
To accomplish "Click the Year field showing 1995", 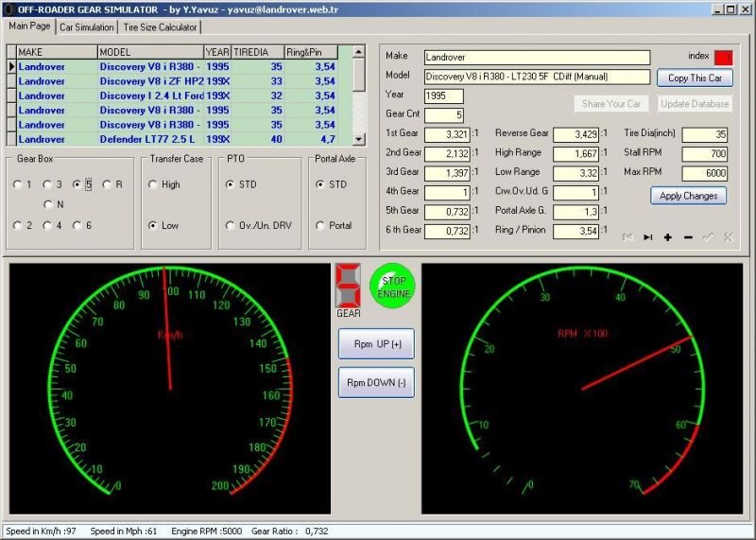I will 444,96.
